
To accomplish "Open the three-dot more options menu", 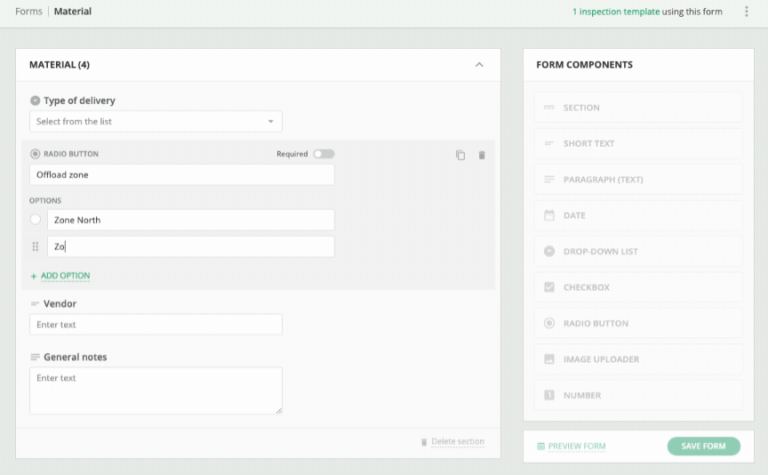I will click(746, 12).
